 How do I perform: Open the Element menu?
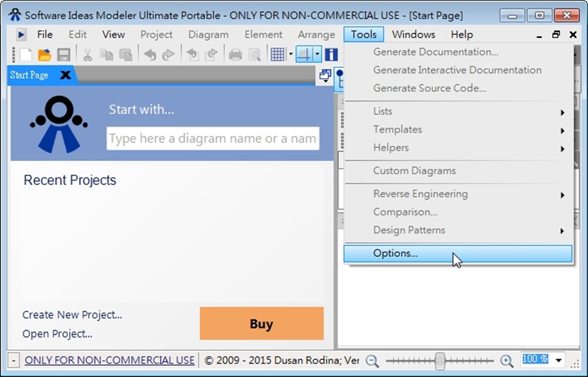click(x=263, y=34)
